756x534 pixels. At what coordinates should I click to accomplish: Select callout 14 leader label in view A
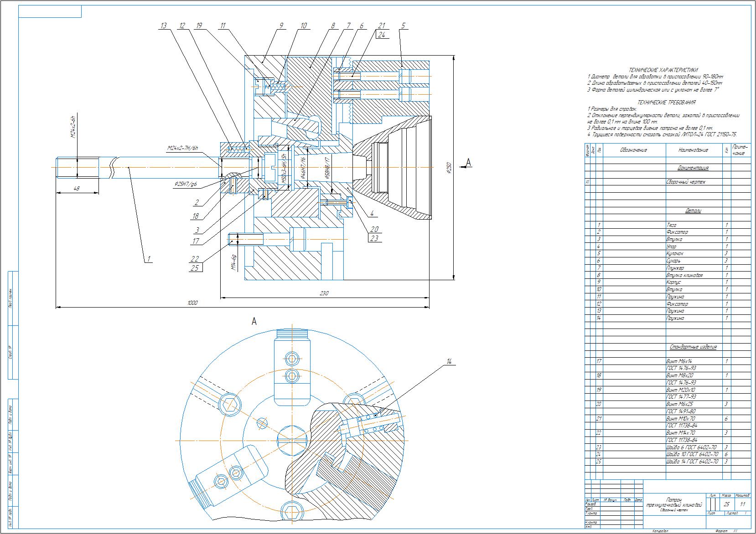tap(449, 361)
